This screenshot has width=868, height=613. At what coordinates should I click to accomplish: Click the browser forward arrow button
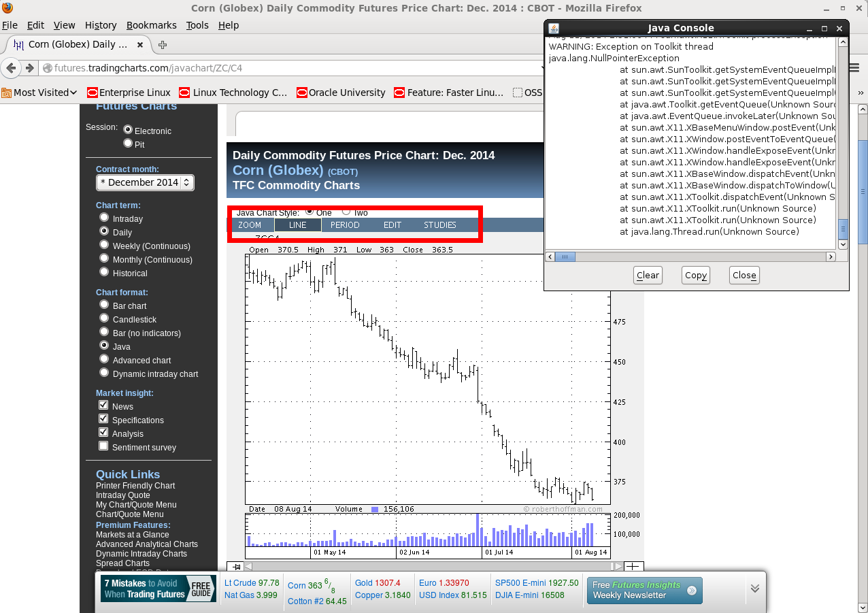29,68
